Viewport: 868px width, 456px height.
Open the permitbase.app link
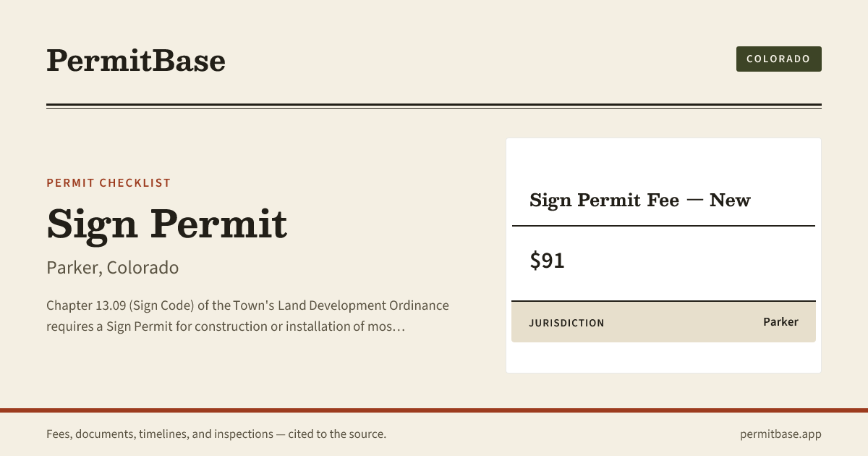tap(780, 434)
